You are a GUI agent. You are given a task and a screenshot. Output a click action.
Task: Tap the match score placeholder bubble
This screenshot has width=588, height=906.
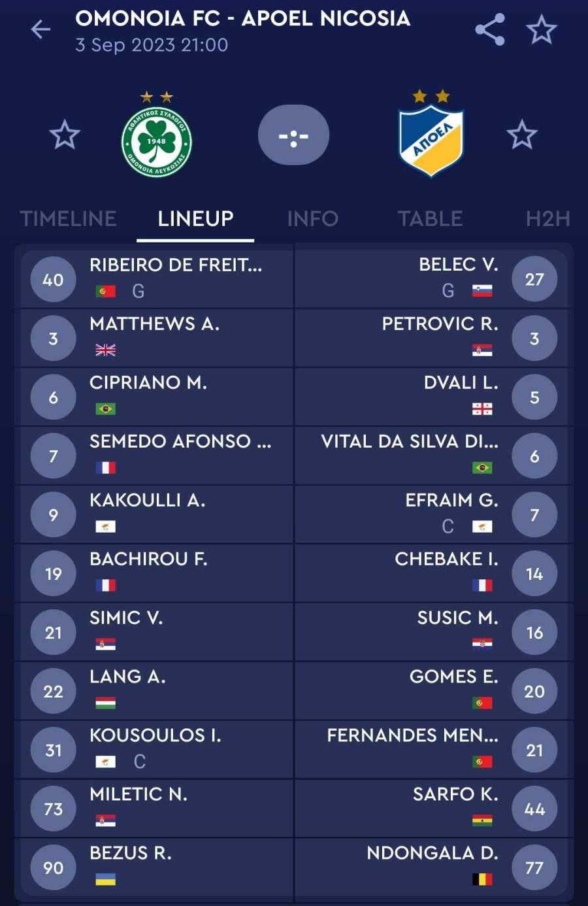(293, 135)
